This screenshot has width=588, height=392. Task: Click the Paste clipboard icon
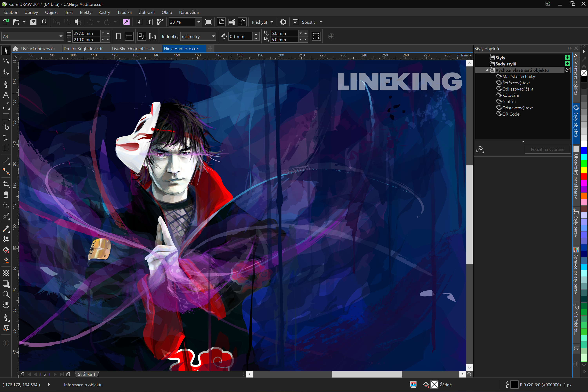pyautogui.click(x=78, y=22)
